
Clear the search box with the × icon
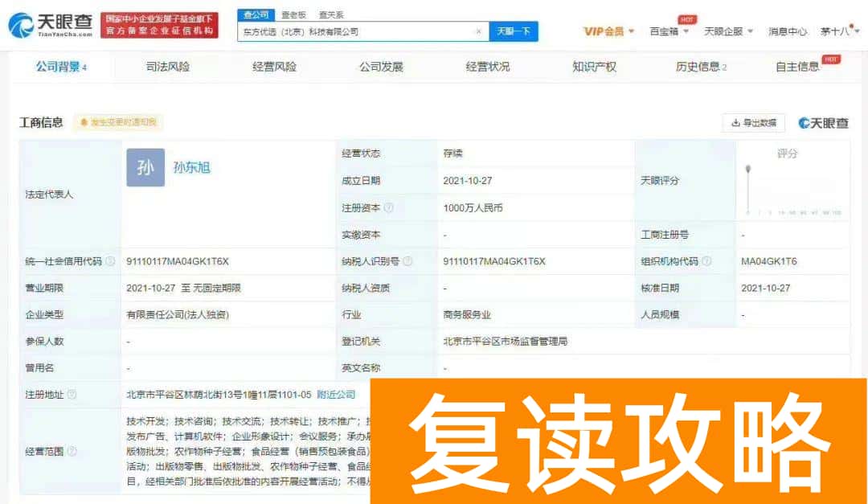480,31
